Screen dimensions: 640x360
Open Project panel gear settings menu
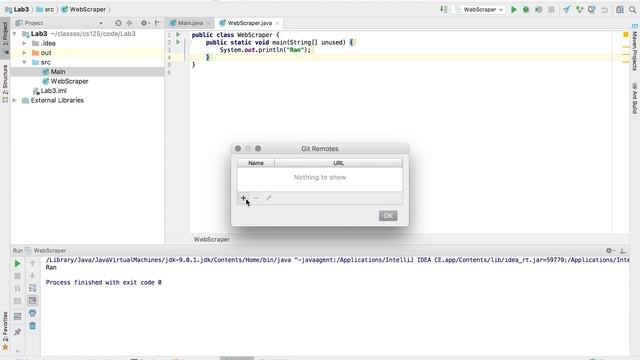(144, 23)
